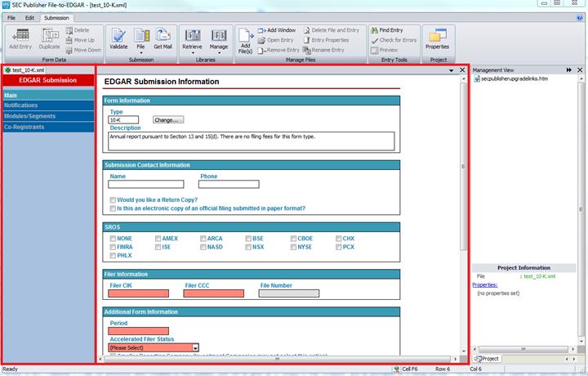Click the Filer CIK field
This screenshot has width=588, height=376.
tap(138, 293)
